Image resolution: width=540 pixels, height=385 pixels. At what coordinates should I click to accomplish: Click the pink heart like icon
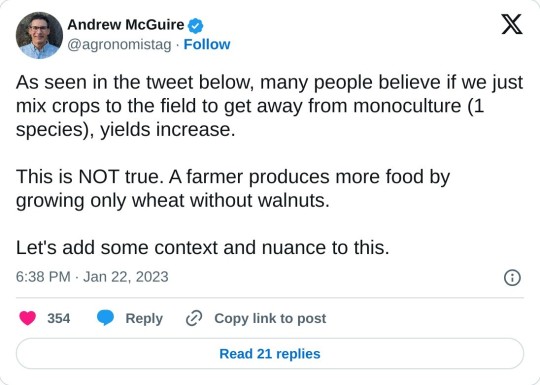point(28,318)
